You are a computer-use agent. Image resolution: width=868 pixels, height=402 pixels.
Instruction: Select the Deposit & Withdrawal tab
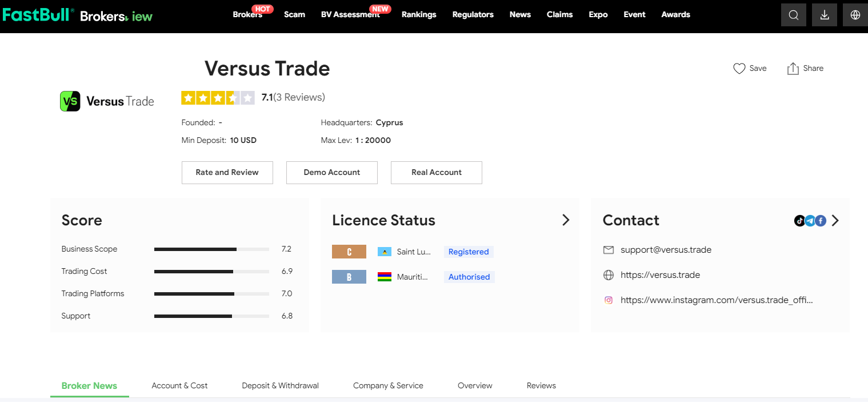(x=280, y=385)
